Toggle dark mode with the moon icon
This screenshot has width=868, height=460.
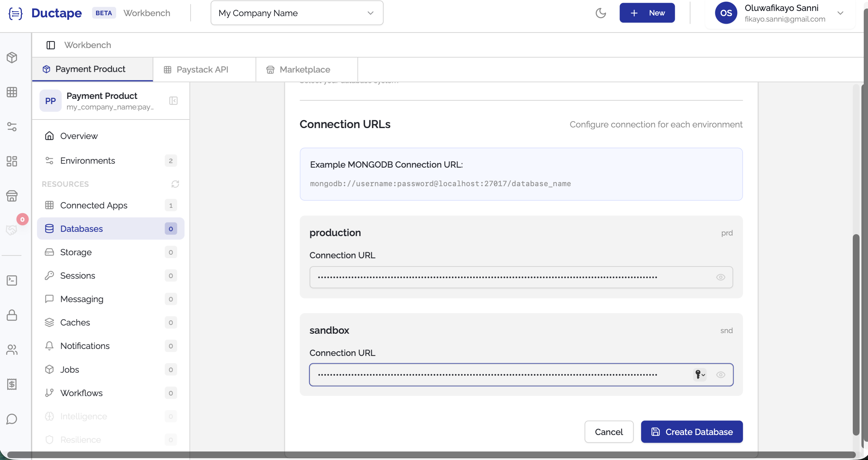click(x=601, y=13)
